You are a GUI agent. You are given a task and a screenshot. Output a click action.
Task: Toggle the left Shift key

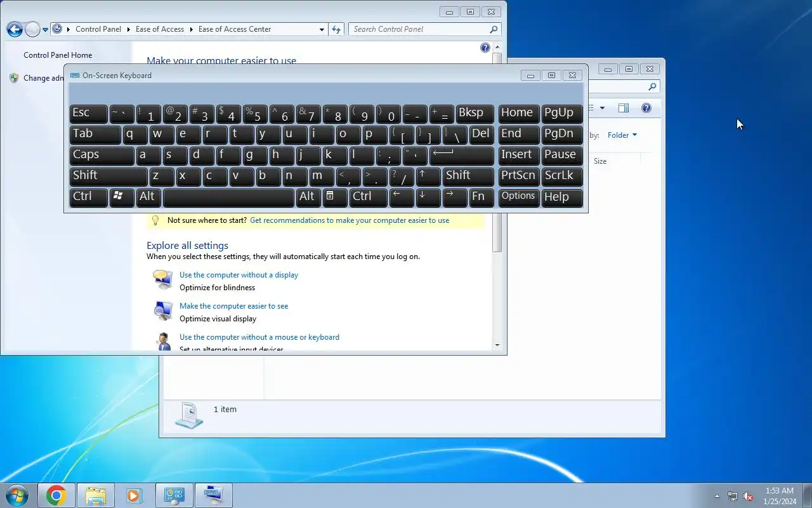pos(108,177)
